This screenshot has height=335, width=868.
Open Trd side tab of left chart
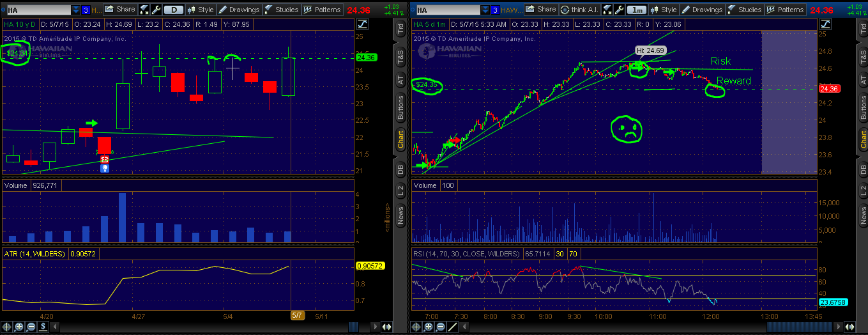[x=400, y=28]
